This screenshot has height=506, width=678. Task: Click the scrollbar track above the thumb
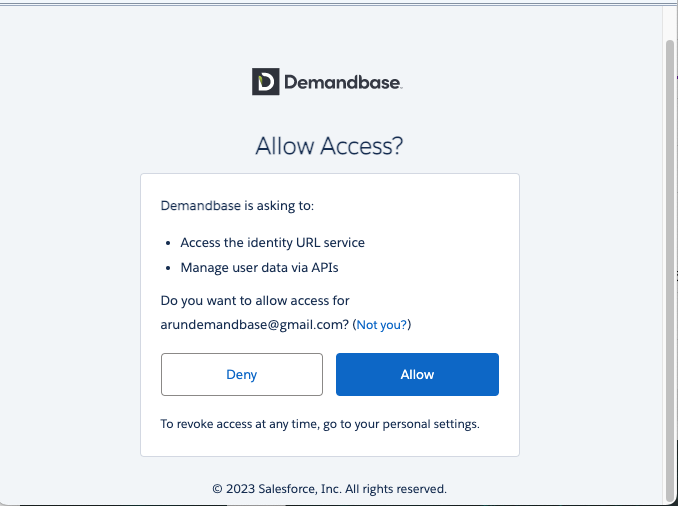point(670,23)
